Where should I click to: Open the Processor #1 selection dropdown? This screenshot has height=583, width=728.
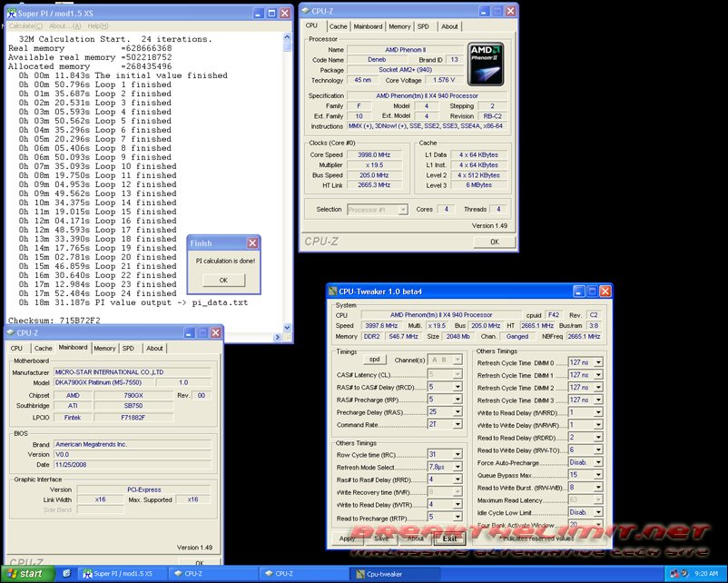(403, 210)
